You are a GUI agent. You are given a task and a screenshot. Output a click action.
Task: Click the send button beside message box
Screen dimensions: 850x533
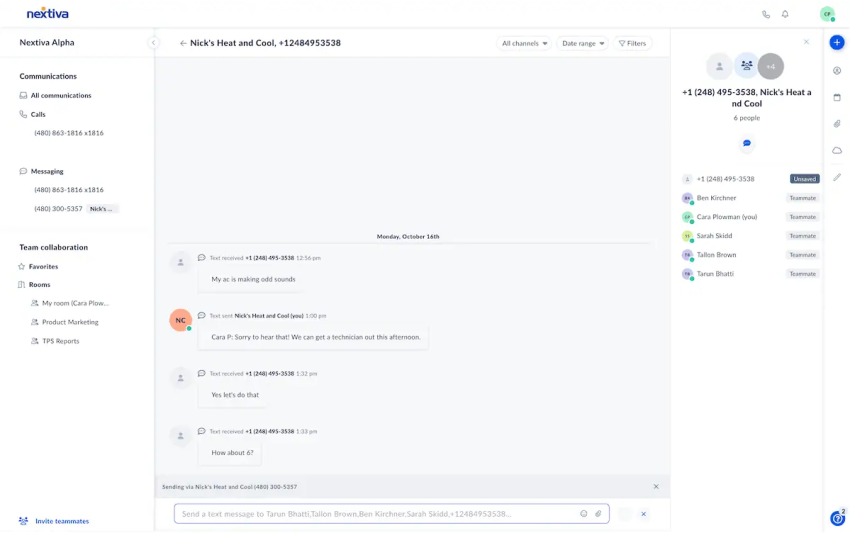(625, 514)
